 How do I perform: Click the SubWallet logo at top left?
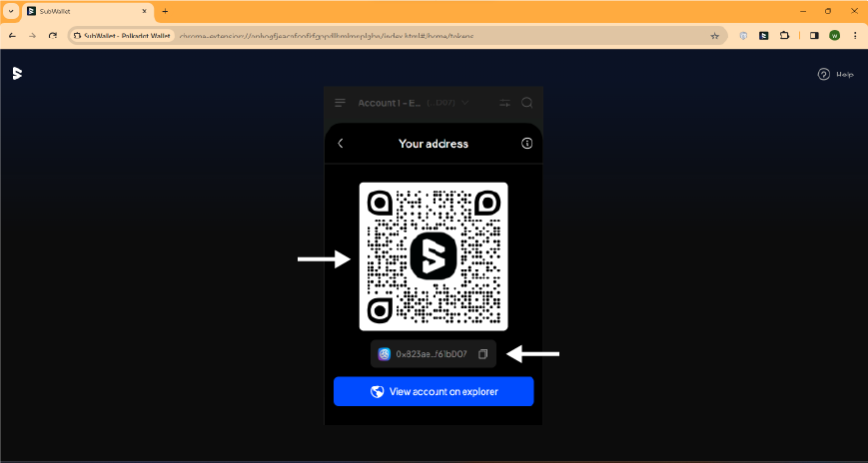point(17,73)
